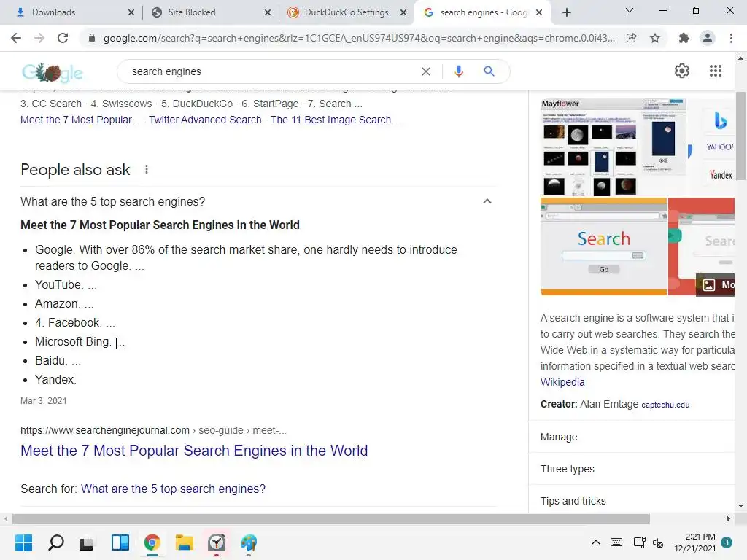This screenshot has width=747, height=560.
Task: Open the notification badge showing 3
Action: coord(727,542)
